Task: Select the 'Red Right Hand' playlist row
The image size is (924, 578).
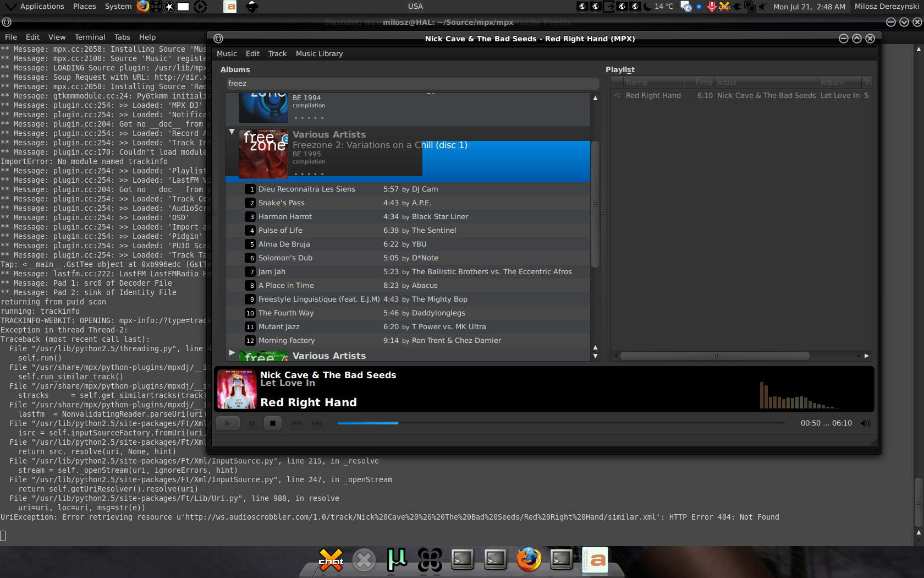Action: [741, 96]
